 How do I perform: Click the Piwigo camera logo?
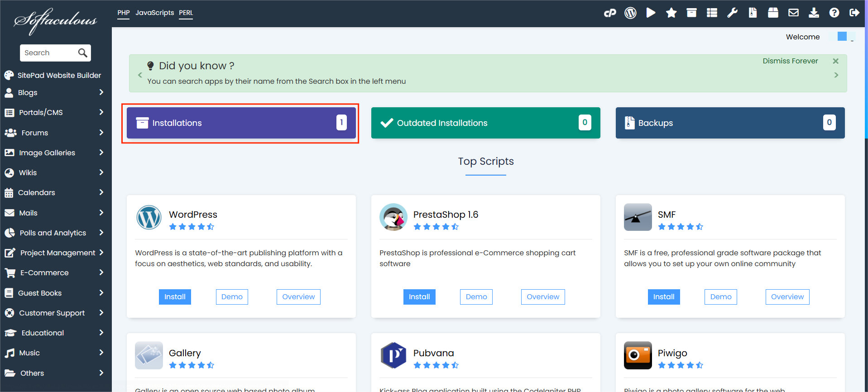pyautogui.click(x=638, y=355)
